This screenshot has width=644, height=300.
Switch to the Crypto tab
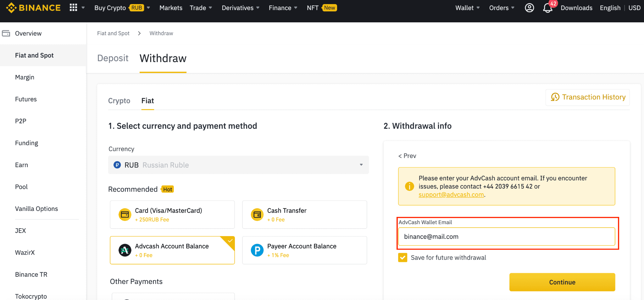tap(119, 101)
